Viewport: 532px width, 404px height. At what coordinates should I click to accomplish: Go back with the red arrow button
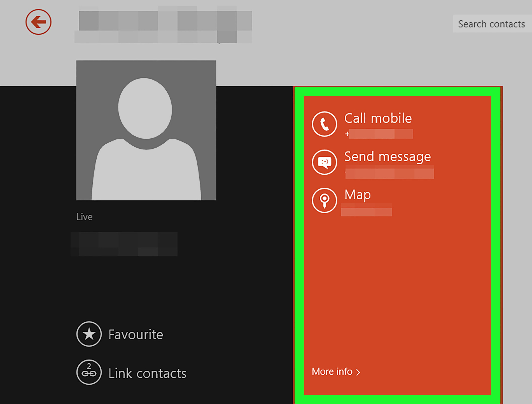point(38,22)
